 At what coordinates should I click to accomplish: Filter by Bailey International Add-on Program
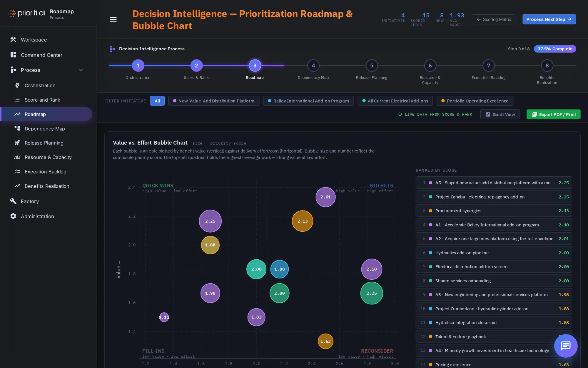point(308,101)
